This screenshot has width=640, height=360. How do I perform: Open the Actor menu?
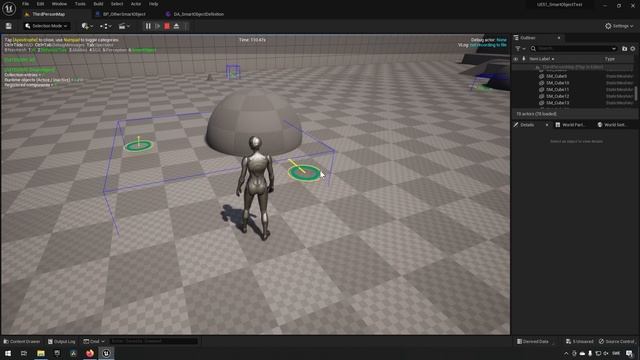(136, 4)
